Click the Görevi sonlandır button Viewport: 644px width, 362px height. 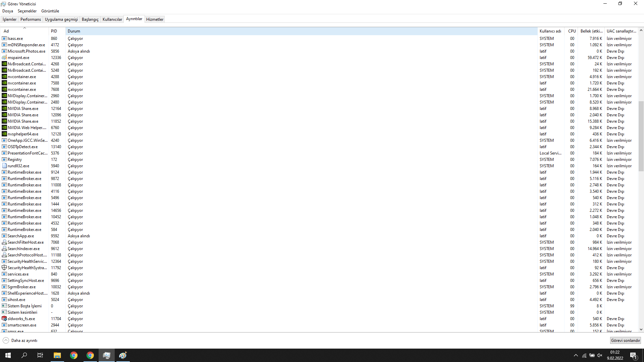625,341
